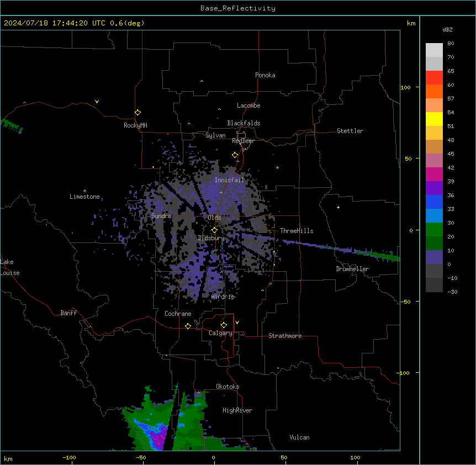
Task: Click the magenta storm core southwest of Okotoks
Action: coord(159,438)
